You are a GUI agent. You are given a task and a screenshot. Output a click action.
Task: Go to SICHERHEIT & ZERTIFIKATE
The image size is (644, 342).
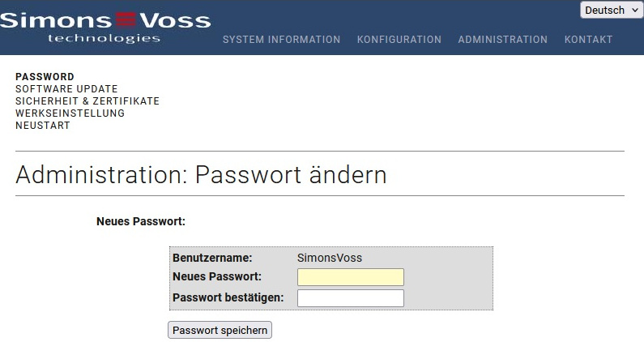[87, 101]
